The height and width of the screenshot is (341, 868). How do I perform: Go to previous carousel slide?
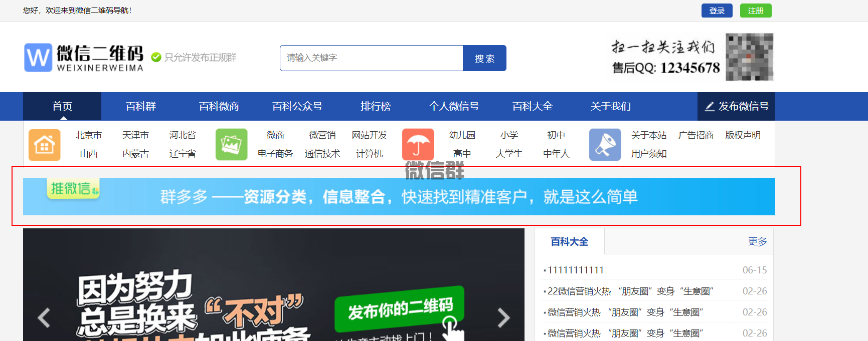click(44, 317)
